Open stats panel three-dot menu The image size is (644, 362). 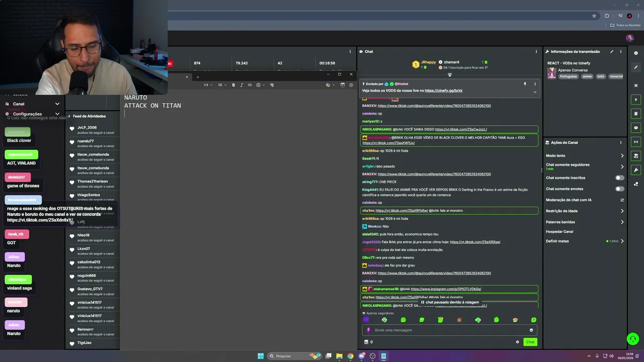(x=350, y=51)
